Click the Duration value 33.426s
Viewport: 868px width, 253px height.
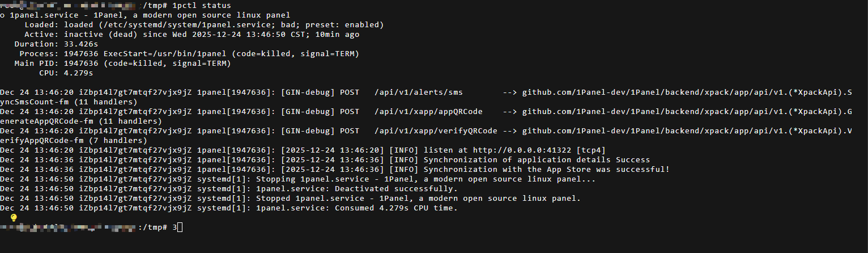tap(81, 44)
